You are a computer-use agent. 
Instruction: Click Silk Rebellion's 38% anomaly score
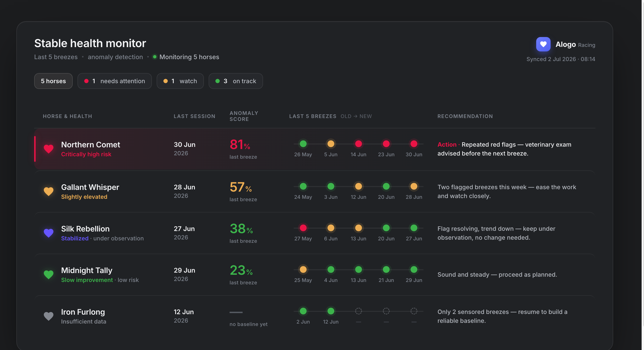(241, 229)
